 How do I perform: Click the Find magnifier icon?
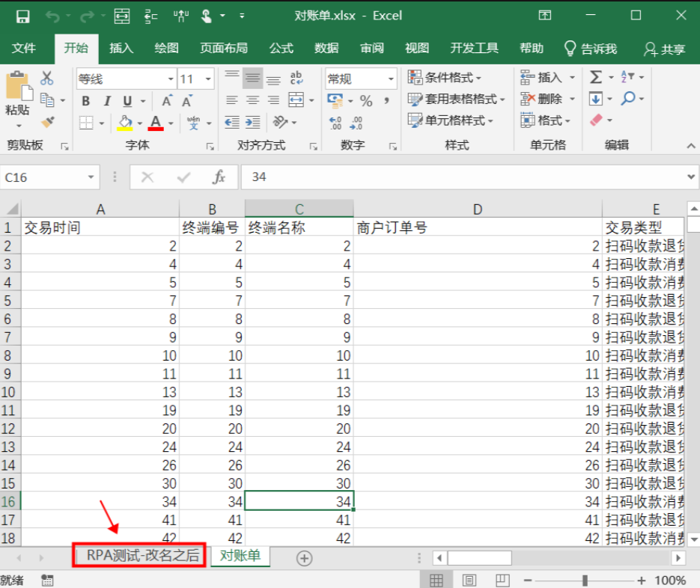[x=627, y=99]
